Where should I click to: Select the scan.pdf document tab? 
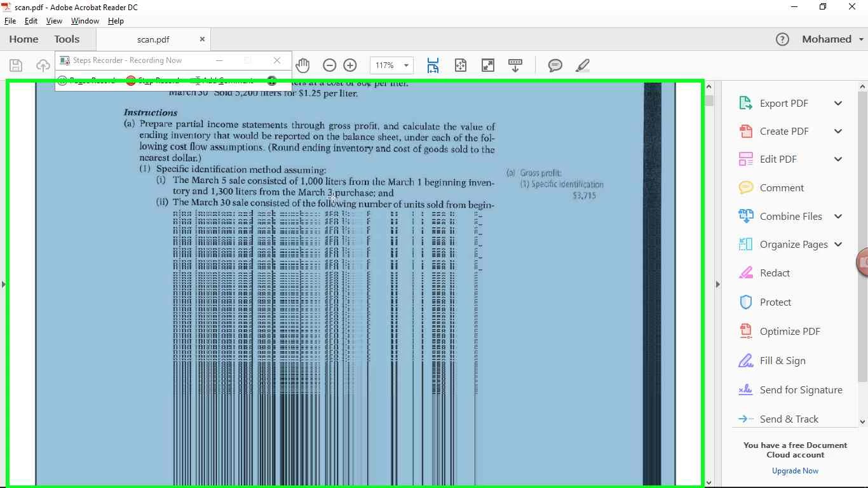(153, 39)
